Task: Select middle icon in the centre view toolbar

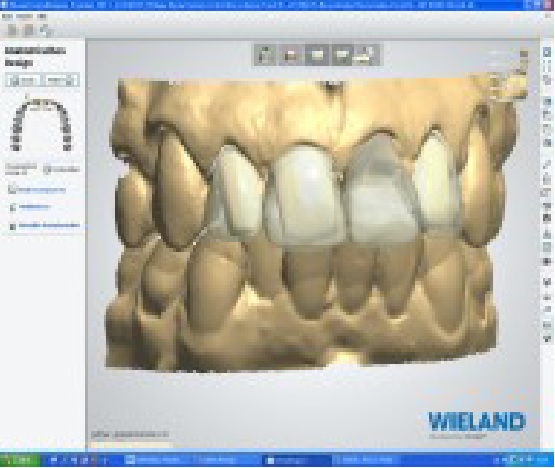Action: (x=317, y=55)
